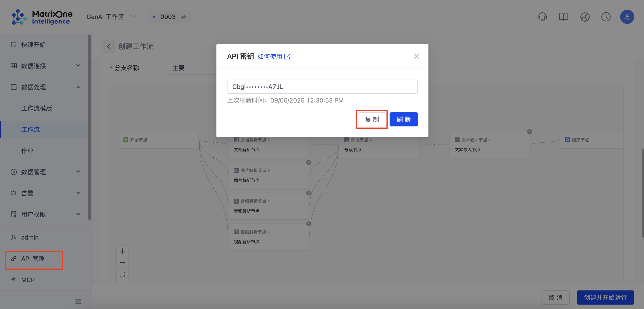Select 工作流模版 in the sidebar
The width and height of the screenshot is (644, 309).
click(x=36, y=108)
